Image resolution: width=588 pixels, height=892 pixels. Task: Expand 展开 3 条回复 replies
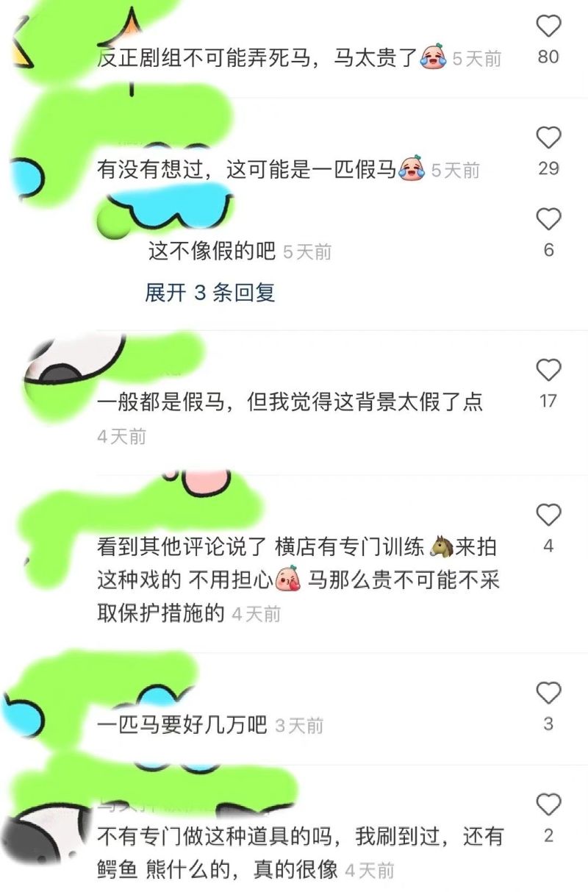210,293
